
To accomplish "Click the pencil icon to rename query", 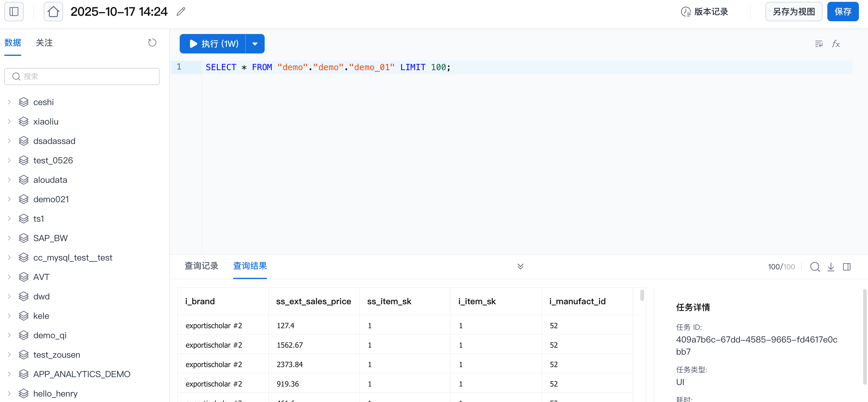I will [x=181, y=12].
